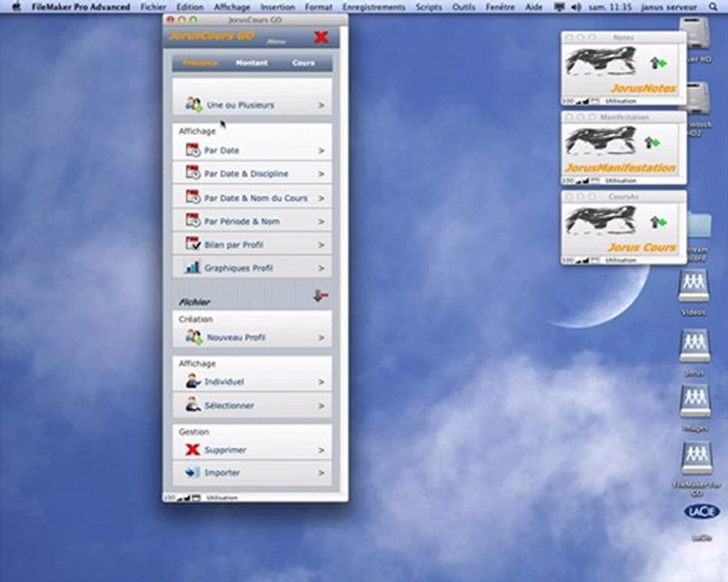Open chevron on Par Date & Discipline row
Image resolution: width=728 pixels, height=582 pixels.
(x=321, y=174)
